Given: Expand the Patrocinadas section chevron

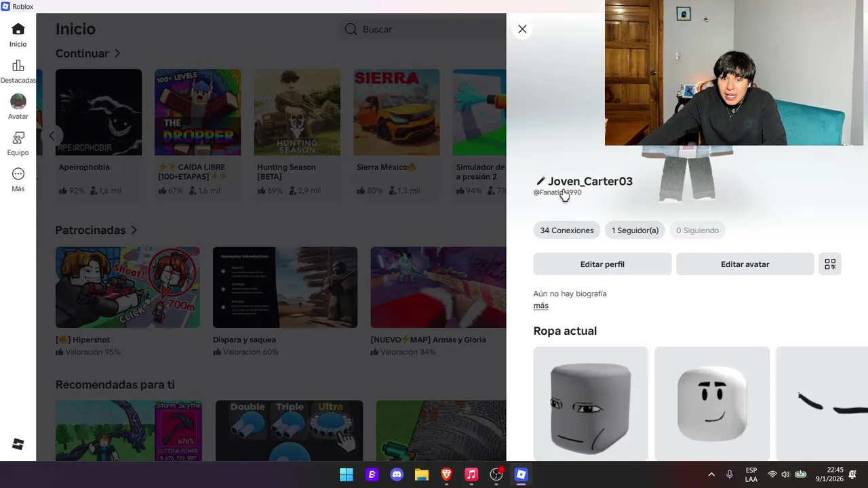Looking at the screenshot, I should [x=134, y=230].
